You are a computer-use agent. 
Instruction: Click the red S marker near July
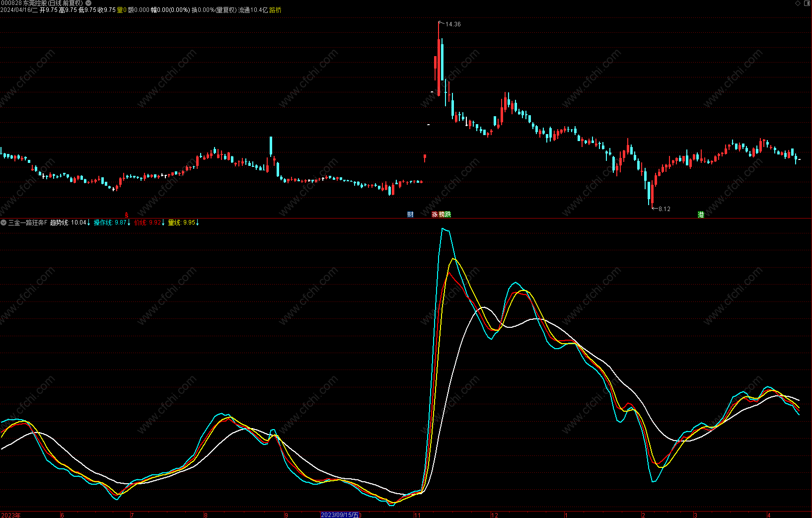[x=127, y=215]
